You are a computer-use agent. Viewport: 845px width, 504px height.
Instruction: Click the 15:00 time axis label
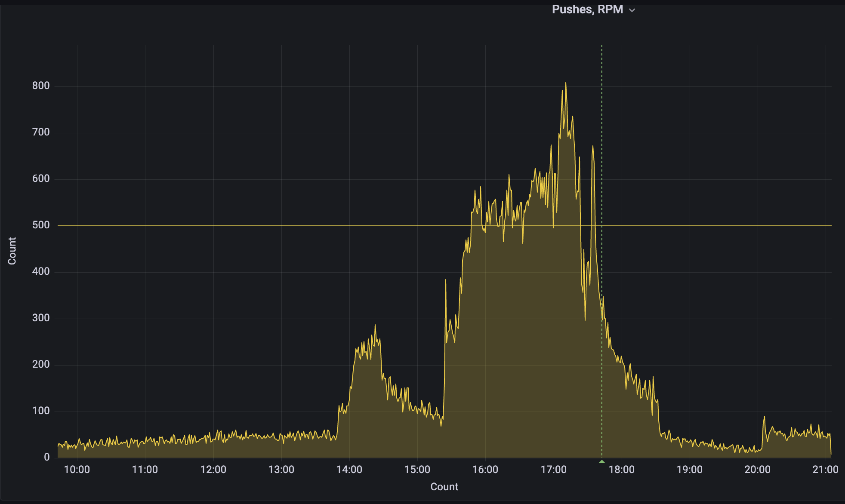[417, 470]
